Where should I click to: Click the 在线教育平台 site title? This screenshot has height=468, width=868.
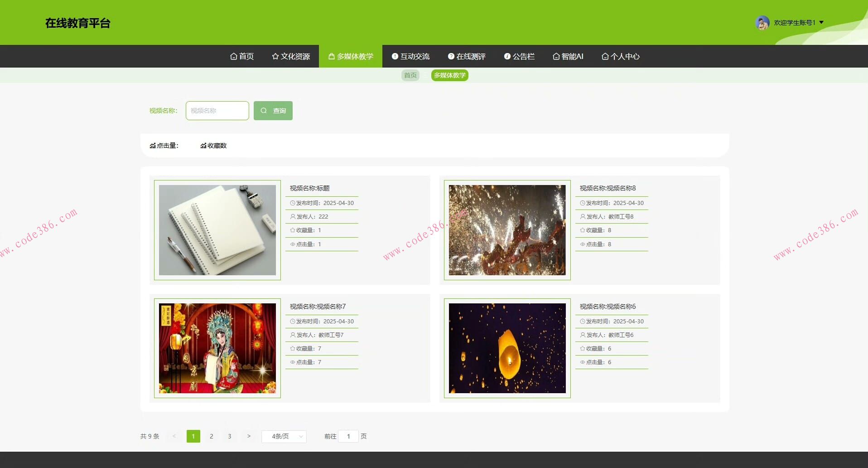pos(78,23)
